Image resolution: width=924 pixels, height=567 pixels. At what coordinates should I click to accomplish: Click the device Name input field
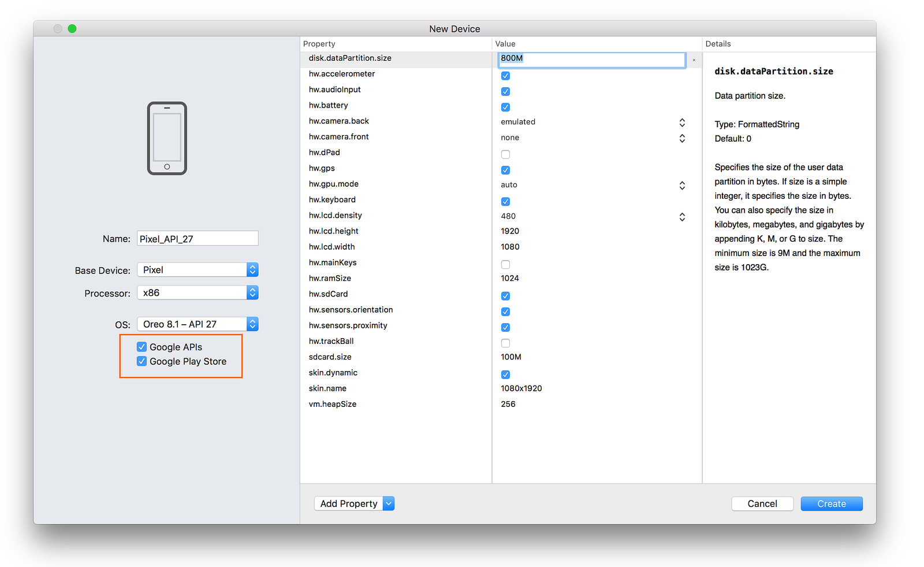(198, 239)
